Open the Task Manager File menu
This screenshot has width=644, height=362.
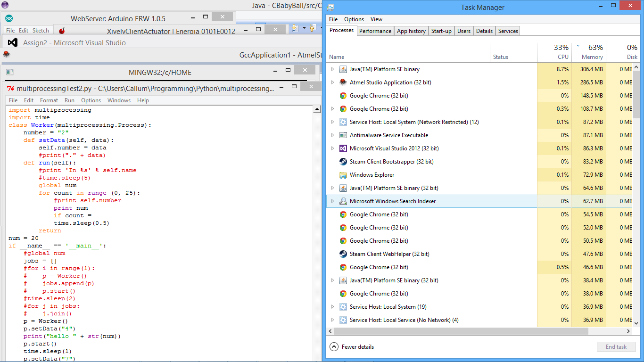click(x=333, y=19)
